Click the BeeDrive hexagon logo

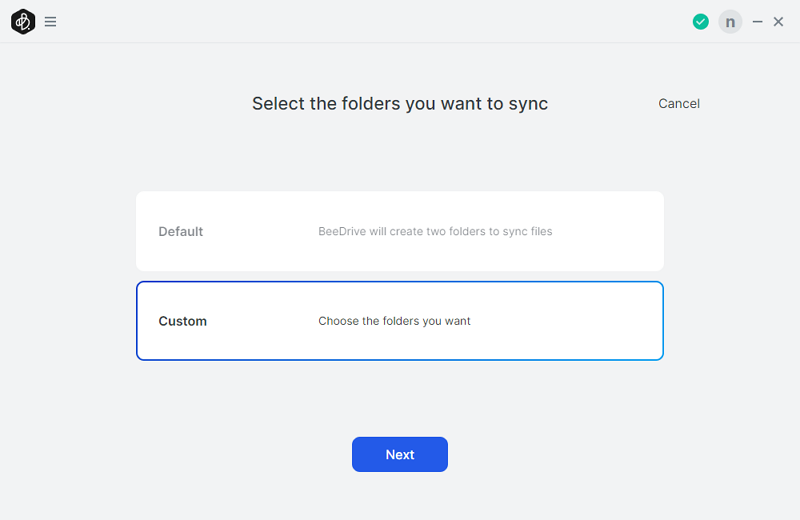(x=23, y=21)
